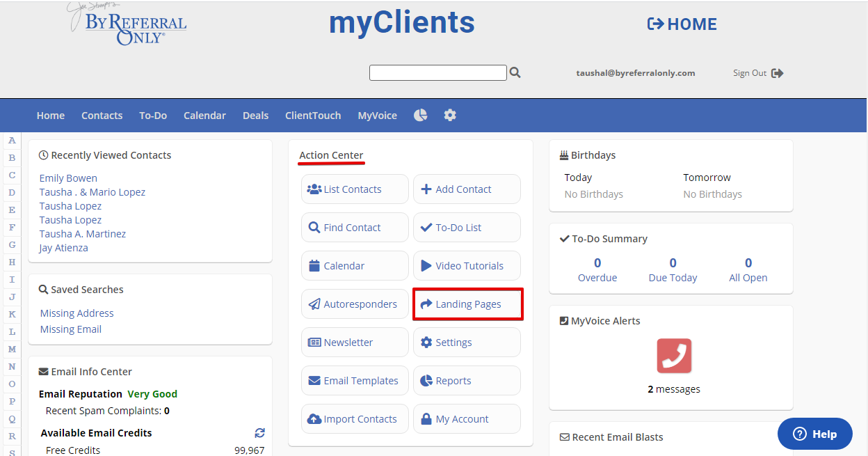
Task: Open the red MyVoice phone messages icon
Action: coord(674,356)
